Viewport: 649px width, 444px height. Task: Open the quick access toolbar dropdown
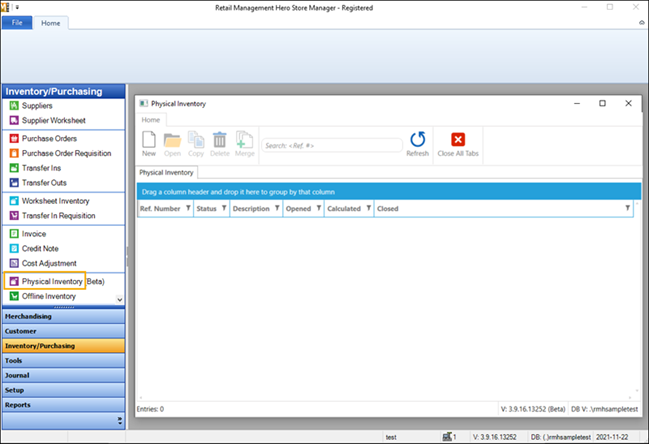click(x=17, y=7)
